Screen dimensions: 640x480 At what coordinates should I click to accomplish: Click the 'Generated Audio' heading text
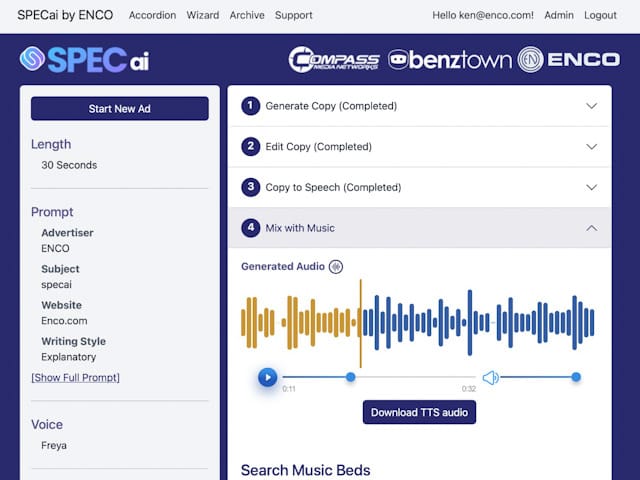(283, 267)
